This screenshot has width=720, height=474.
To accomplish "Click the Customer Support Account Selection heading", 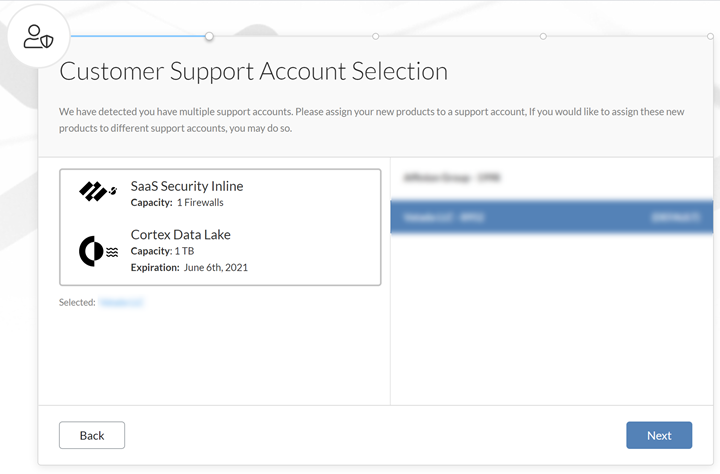I will (254, 72).
